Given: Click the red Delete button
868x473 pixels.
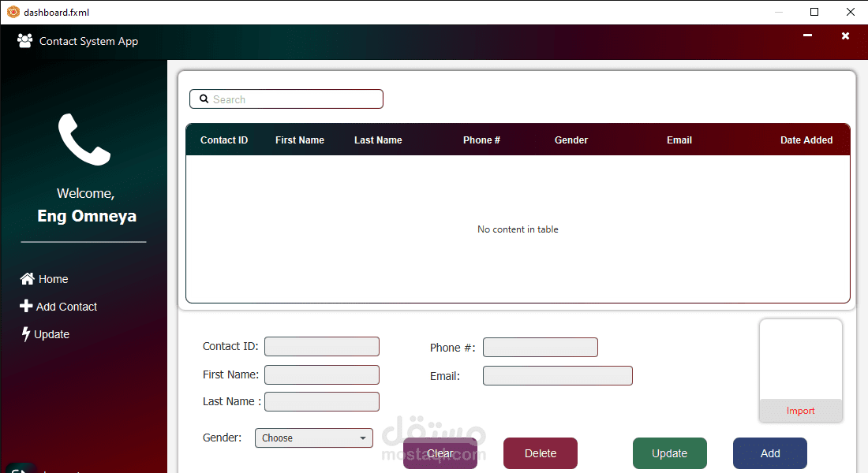Looking at the screenshot, I should coord(541,453).
